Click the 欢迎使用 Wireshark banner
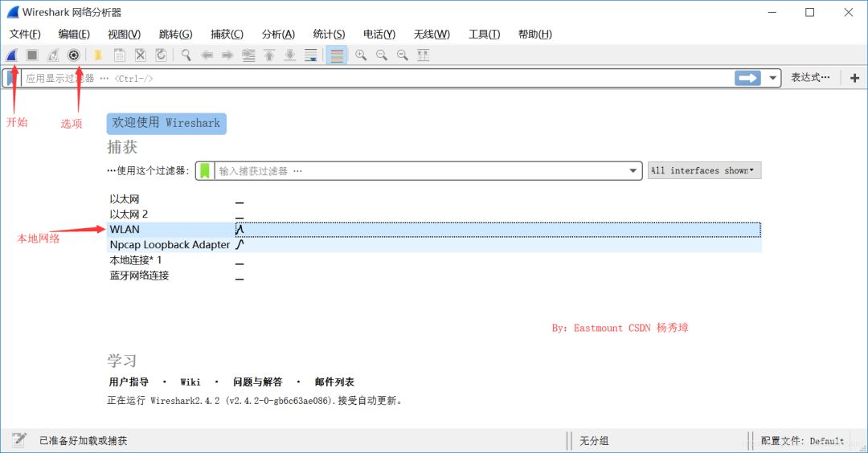Screen dimensions: 868x453 pyautogui.click(x=166, y=123)
